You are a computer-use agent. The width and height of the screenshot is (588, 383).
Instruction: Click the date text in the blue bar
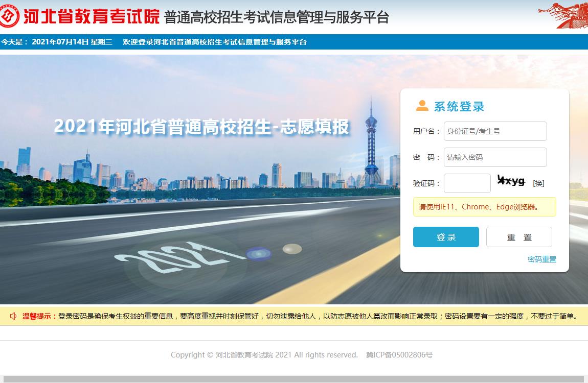coord(72,42)
